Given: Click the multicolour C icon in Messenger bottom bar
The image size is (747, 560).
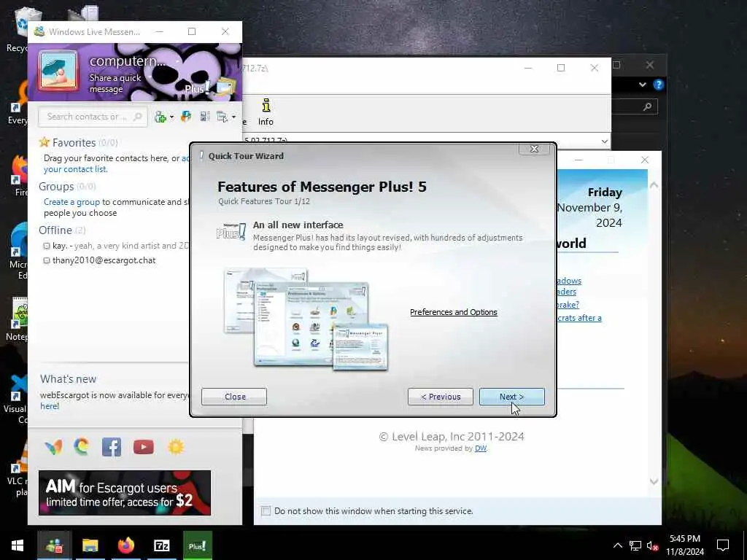Looking at the screenshot, I should point(82,447).
